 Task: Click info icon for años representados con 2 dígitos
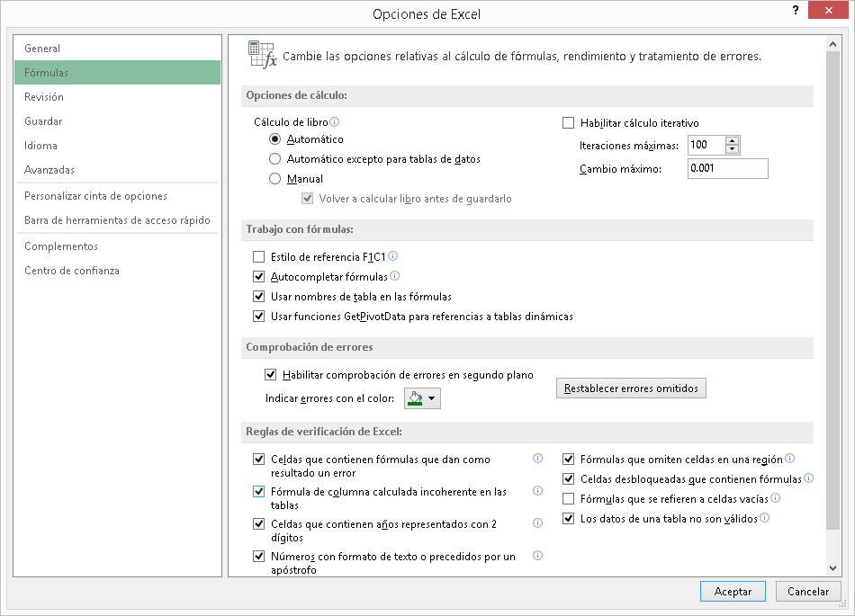point(537,522)
